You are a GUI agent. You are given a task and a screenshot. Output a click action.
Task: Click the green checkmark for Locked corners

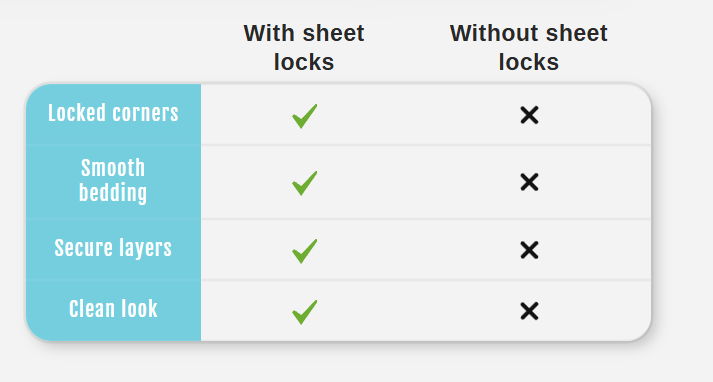coord(304,116)
